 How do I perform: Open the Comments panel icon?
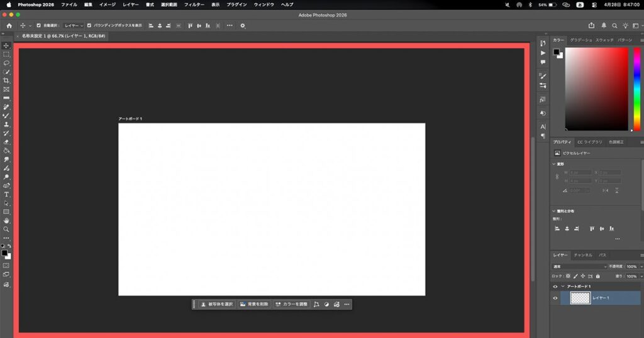coord(543,62)
